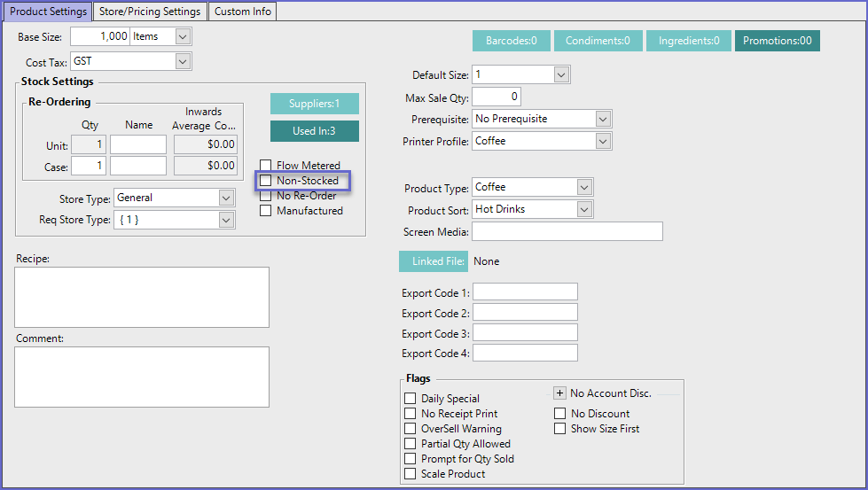Image resolution: width=868 pixels, height=490 pixels.
Task: Toggle the Daily Special flag
Action: click(410, 399)
